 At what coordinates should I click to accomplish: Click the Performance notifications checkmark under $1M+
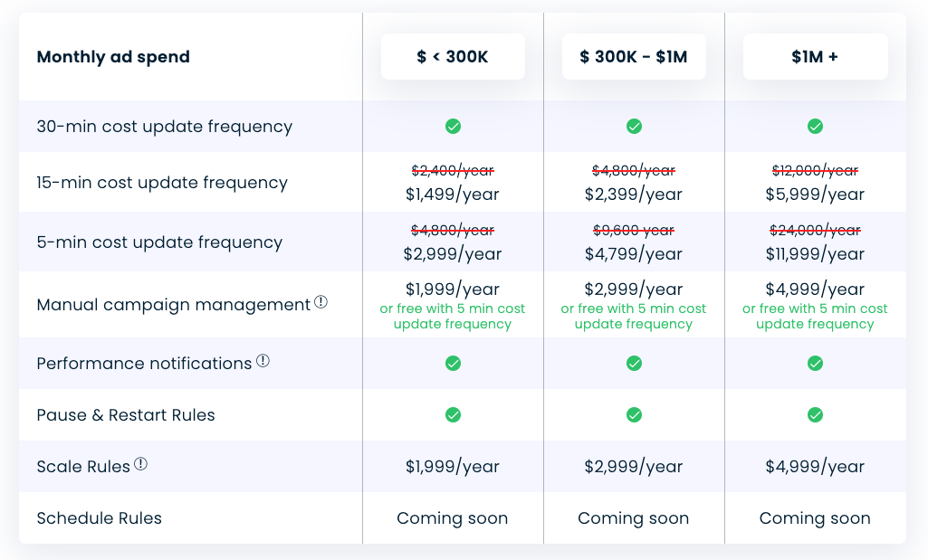point(815,363)
